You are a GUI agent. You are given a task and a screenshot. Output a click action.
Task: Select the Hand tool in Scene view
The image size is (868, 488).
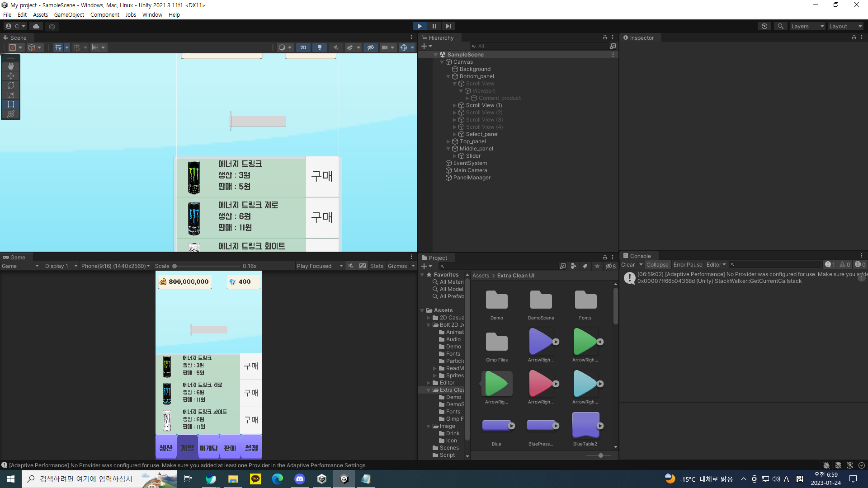(x=11, y=66)
